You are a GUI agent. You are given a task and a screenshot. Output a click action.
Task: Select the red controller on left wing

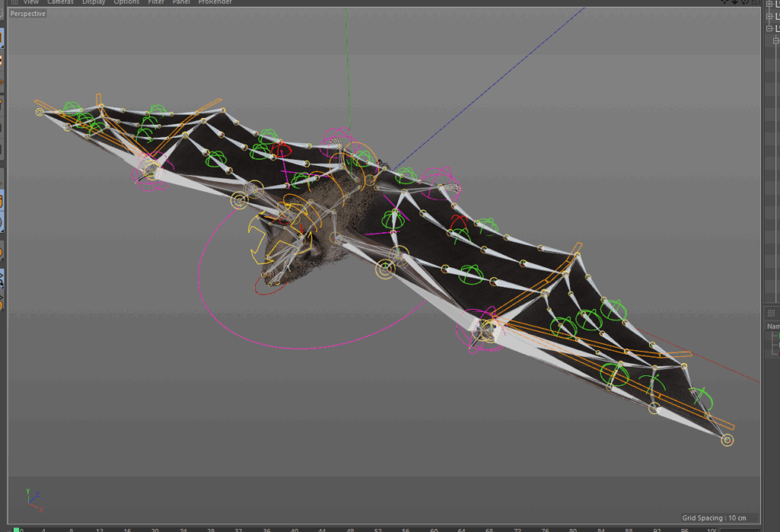282,148
